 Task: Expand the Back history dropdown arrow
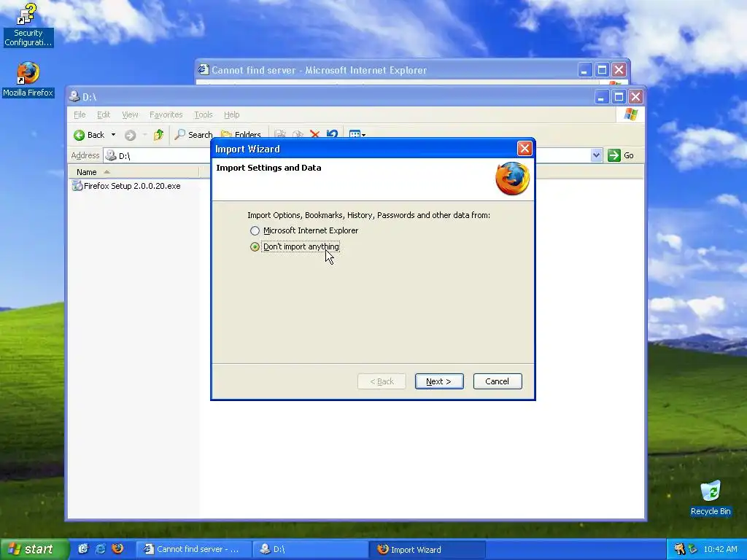[113, 135]
